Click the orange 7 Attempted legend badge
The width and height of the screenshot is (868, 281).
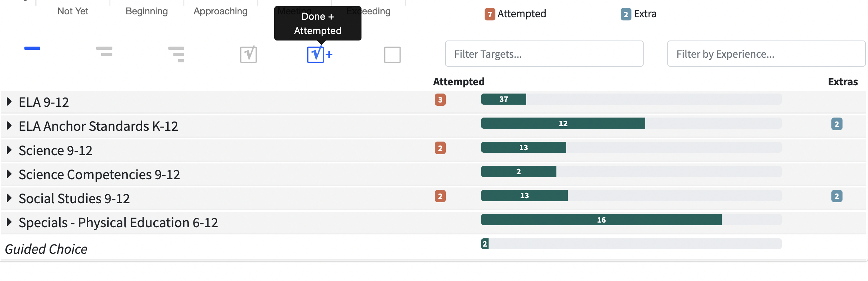point(490,14)
